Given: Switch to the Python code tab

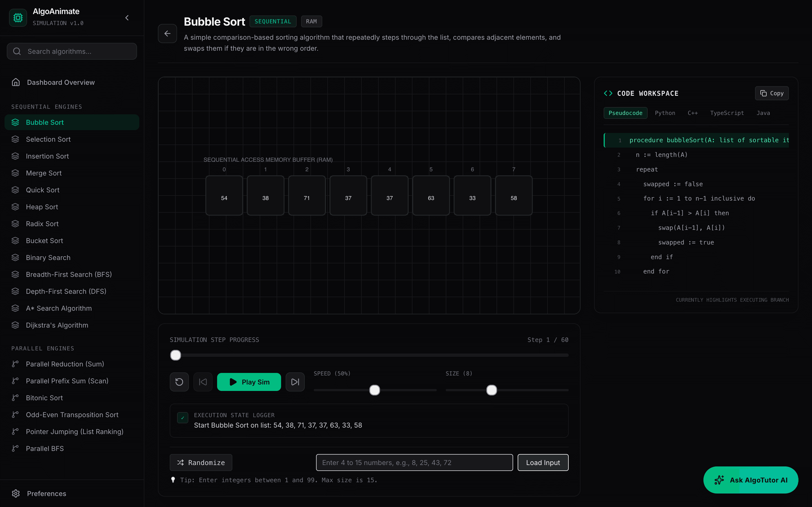Looking at the screenshot, I should 665,113.
